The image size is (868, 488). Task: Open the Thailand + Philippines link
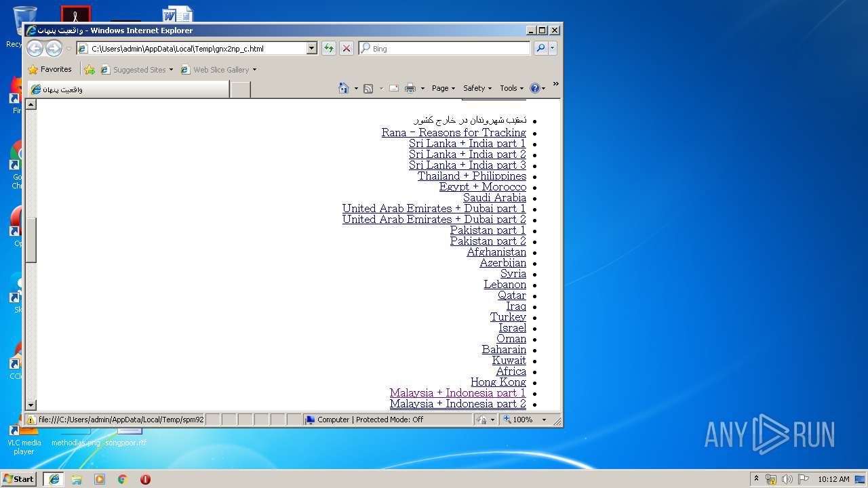pos(472,176)
